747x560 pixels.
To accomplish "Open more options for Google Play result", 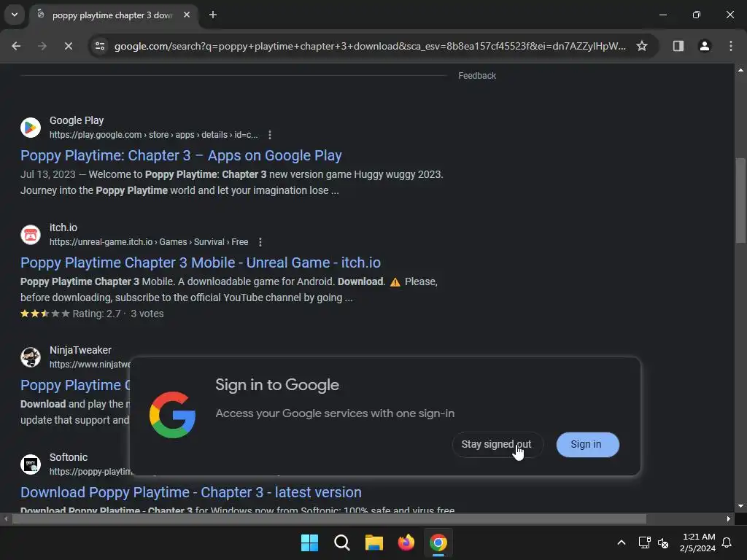I will pos(270,135).
